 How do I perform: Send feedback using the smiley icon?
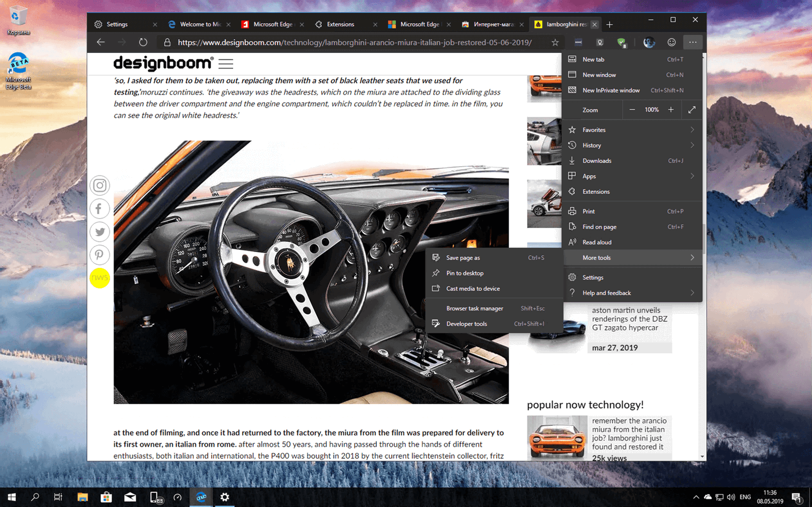point(671,42)
